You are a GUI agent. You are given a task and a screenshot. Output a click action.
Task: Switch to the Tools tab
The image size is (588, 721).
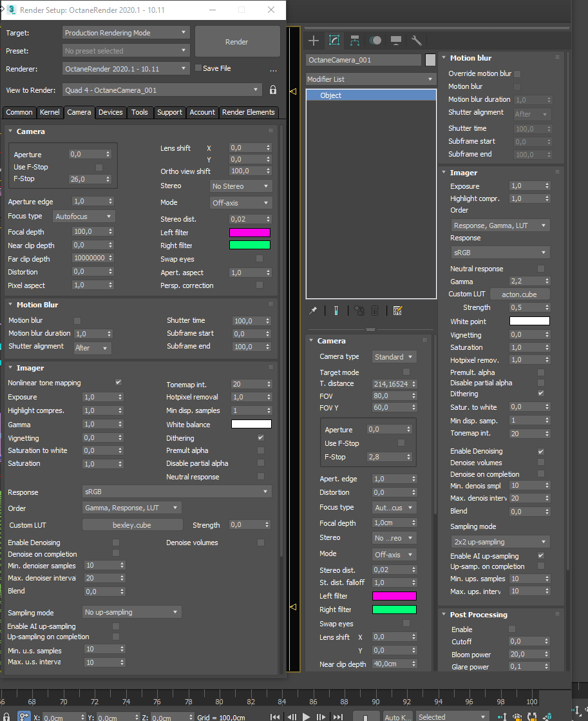click(x=140, y=112)
